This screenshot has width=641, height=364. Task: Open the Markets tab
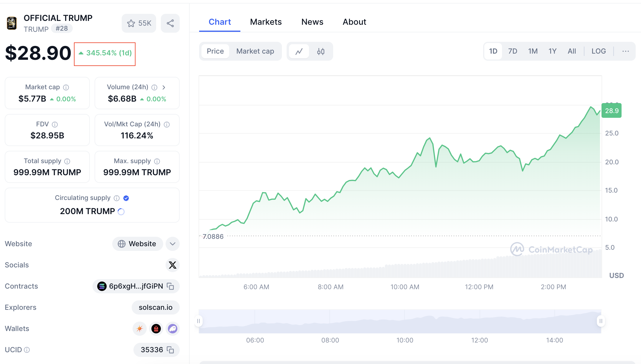[266, 22]
